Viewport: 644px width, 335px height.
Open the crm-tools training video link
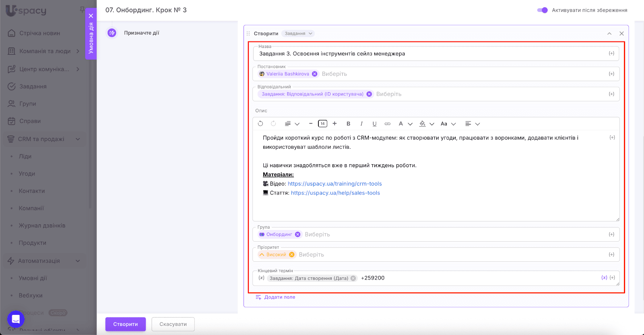coord(335,184)
